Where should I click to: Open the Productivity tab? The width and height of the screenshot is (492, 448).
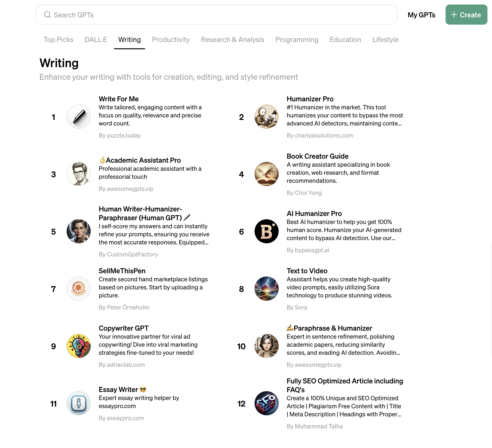(x=171, y=40)
